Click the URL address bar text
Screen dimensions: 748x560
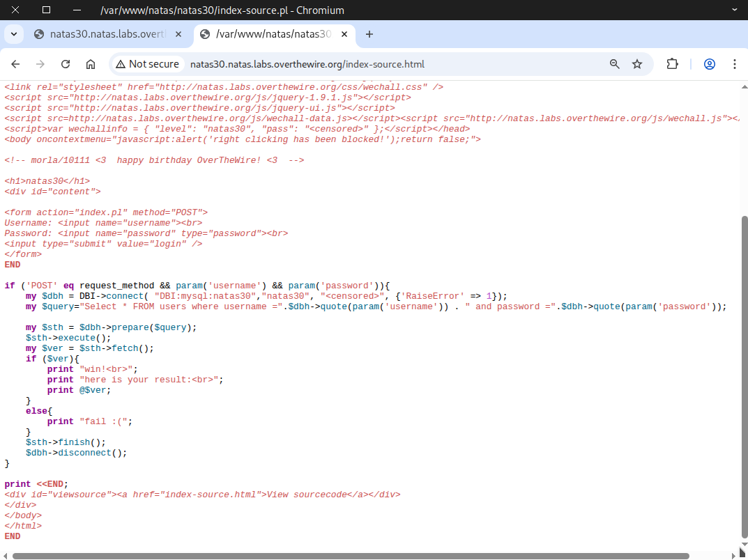point(307,64)
